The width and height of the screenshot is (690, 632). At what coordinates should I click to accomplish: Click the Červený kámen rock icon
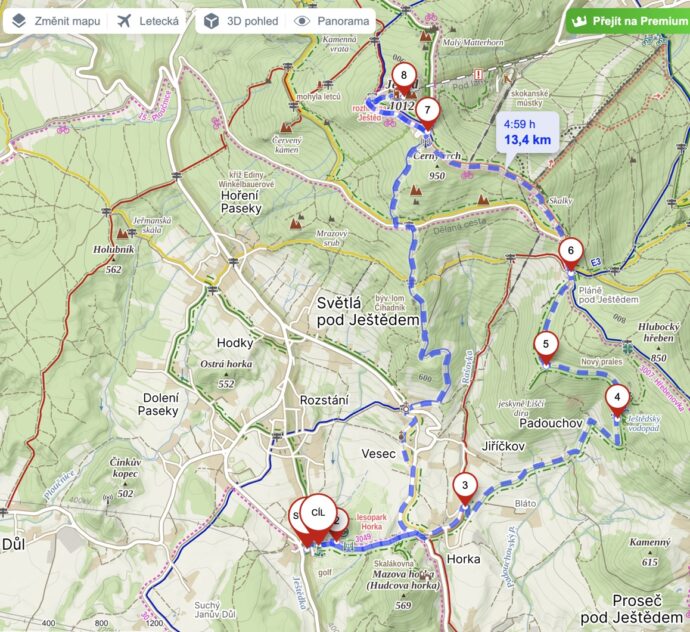(287, 128)
